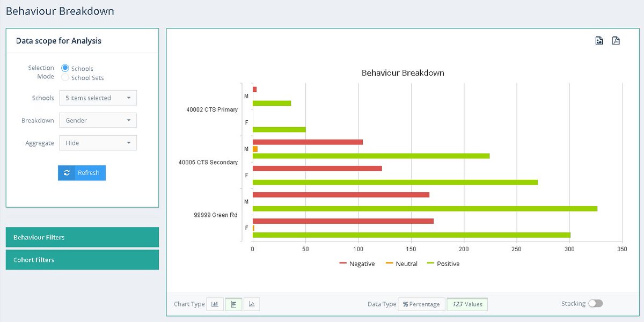Expand the Cohort Filters panel
The image size is (644, 322).
click(82, 260)
